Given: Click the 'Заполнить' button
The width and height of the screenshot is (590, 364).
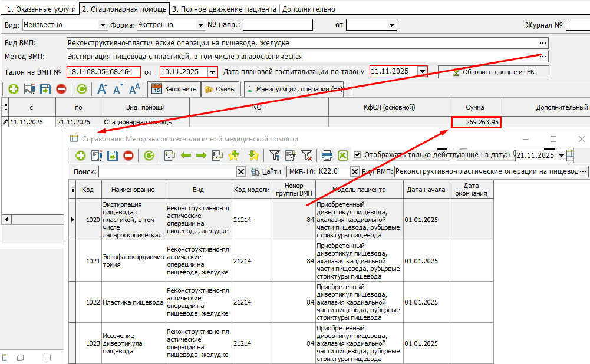Looking at the screenshot, I should click(x=173, y=89).
